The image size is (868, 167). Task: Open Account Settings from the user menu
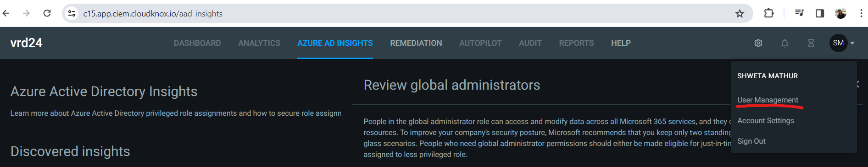click(766, 120)
